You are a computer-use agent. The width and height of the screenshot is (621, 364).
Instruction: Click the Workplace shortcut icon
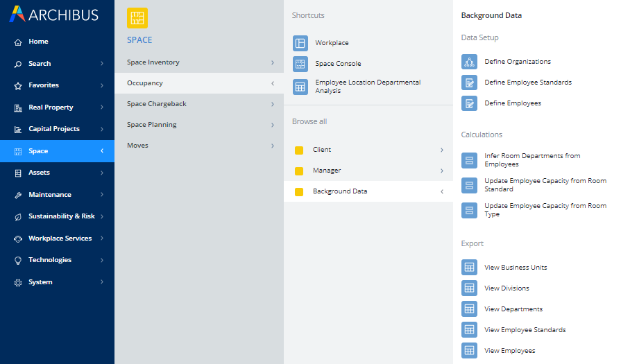pyautogui.click(x=300, y=43)
